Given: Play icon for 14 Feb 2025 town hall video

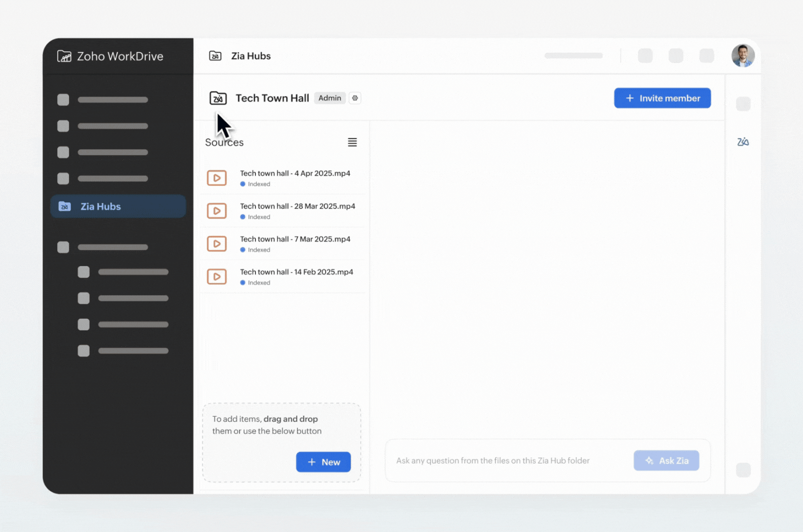Looking at the screenshot, I should pyautogui.click(x=217, y=277).
